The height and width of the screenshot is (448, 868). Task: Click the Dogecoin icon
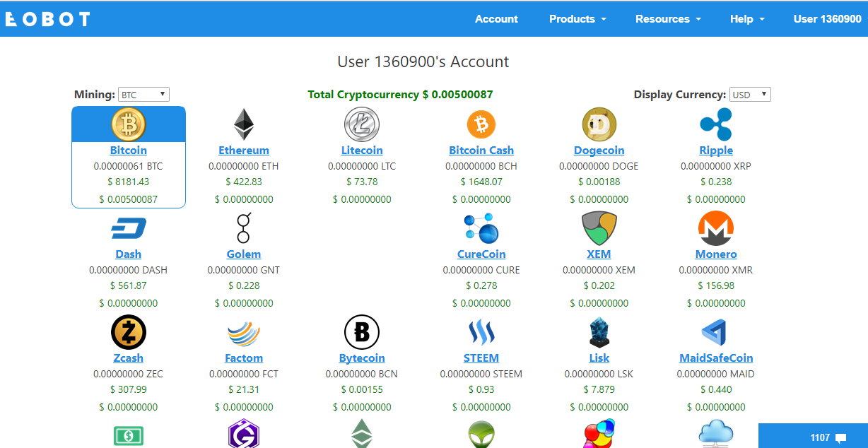point(599,124)
